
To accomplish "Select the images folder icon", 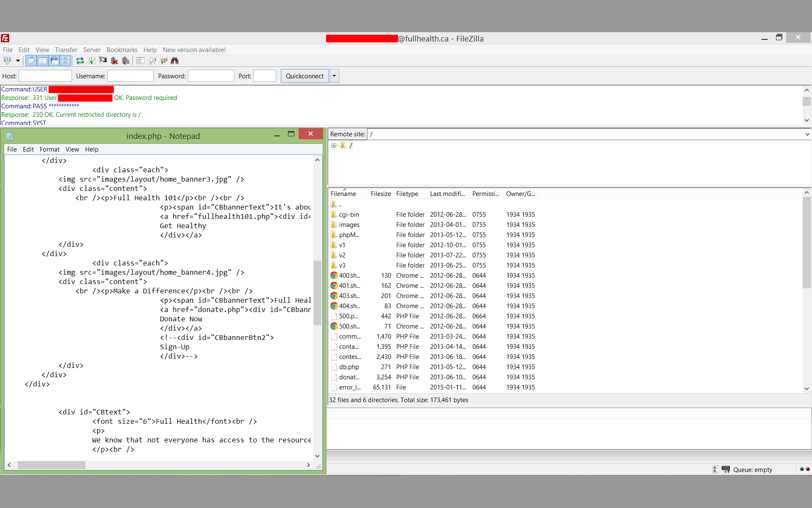I will (x=334, y=224).
